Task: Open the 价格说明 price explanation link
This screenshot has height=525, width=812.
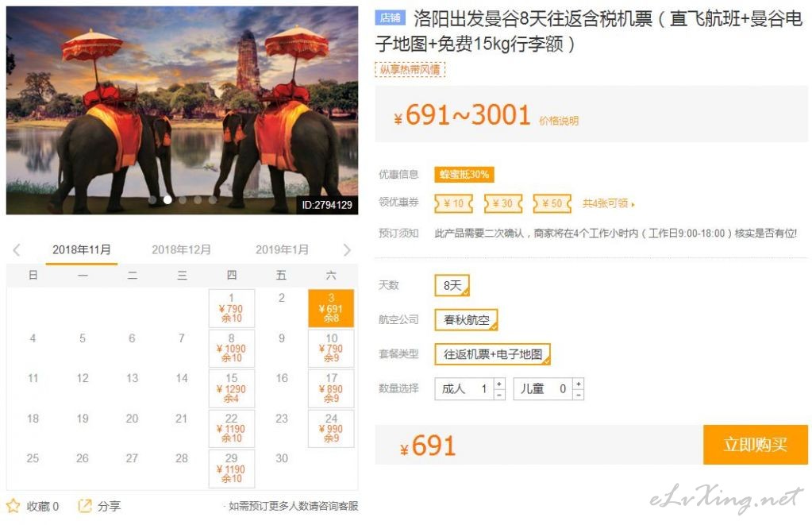Action: click(x=559, y=121)
